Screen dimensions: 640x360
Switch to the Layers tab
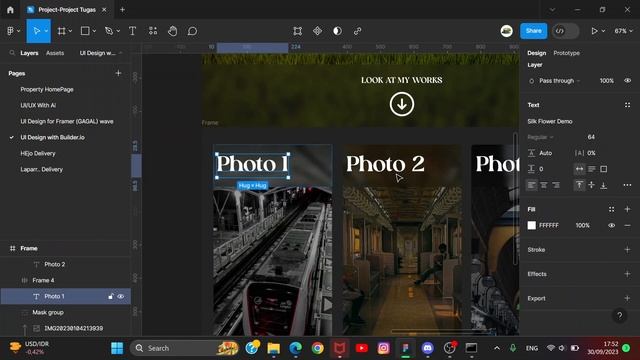coord(29,53)
